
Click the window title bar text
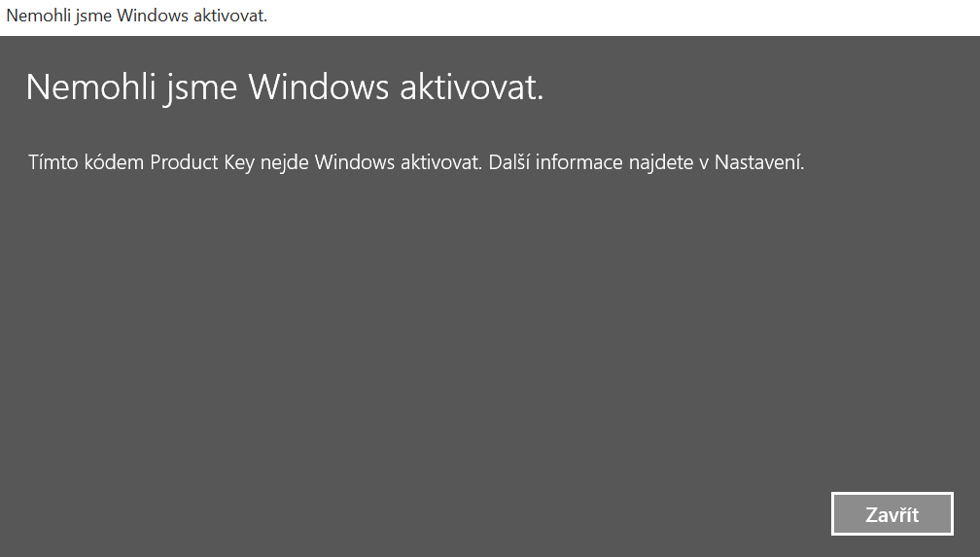click(x=136, y=17)
